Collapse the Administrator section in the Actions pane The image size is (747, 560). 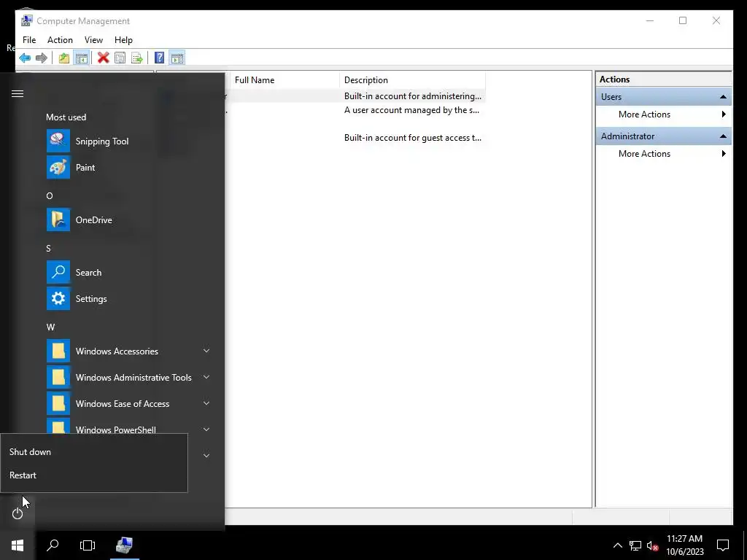(723, 136)
